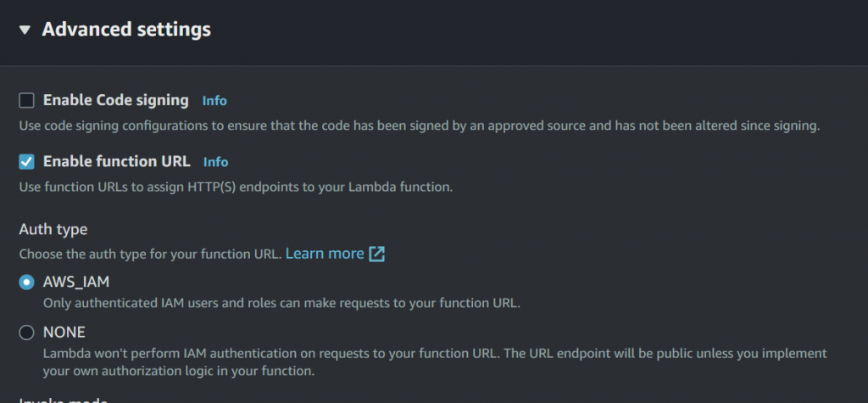Click the partially visible Invoke mode heading

[x=63, y=400]
